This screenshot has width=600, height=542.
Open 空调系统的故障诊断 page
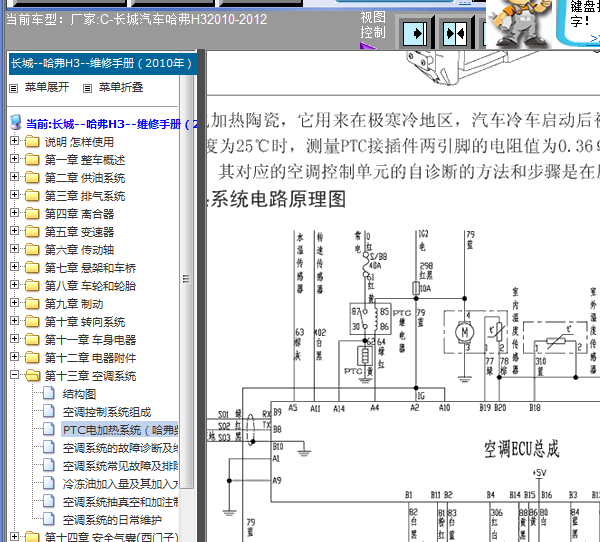[121, 448]
